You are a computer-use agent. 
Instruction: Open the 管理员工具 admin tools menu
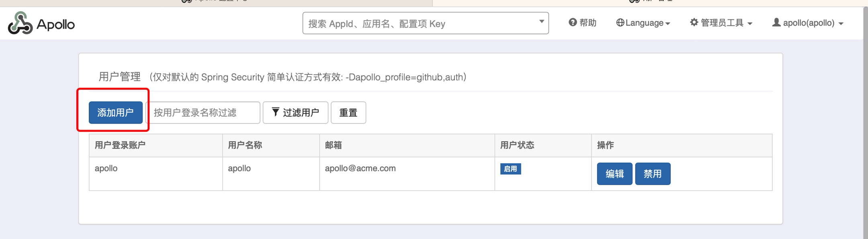(721, 23)
